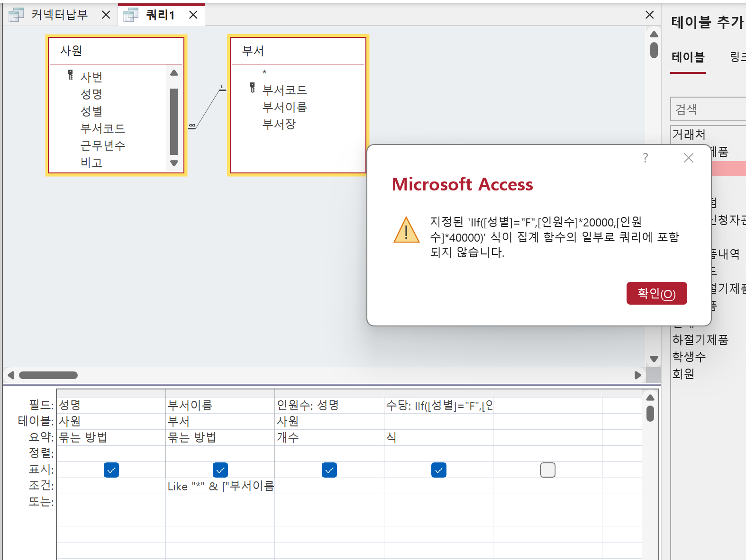This screenshot has height=560, width=746.
Task: Close the 쿼리1 tab with its X icon
Action: pos(193,15)
